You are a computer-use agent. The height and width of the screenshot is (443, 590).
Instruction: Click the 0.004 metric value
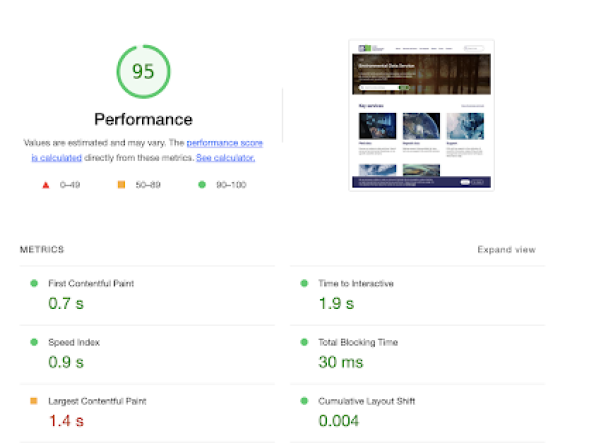[x=339, y=421]
